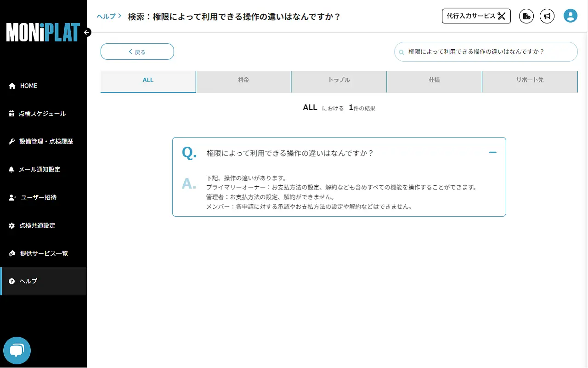Collapse the 権限 FAQ answer with the minus toggle
Screen dimensions: 588x368
pyautogui.click(x=492, y=152)
